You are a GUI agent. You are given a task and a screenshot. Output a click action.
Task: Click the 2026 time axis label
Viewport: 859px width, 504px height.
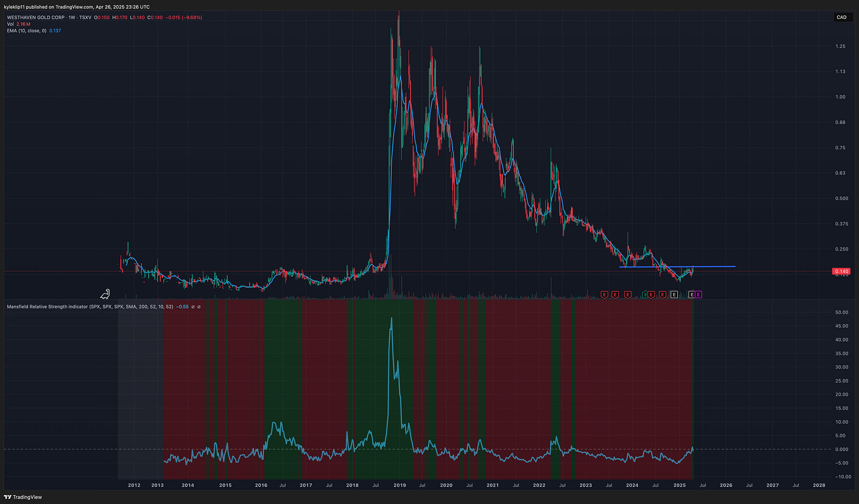point(726,485)
